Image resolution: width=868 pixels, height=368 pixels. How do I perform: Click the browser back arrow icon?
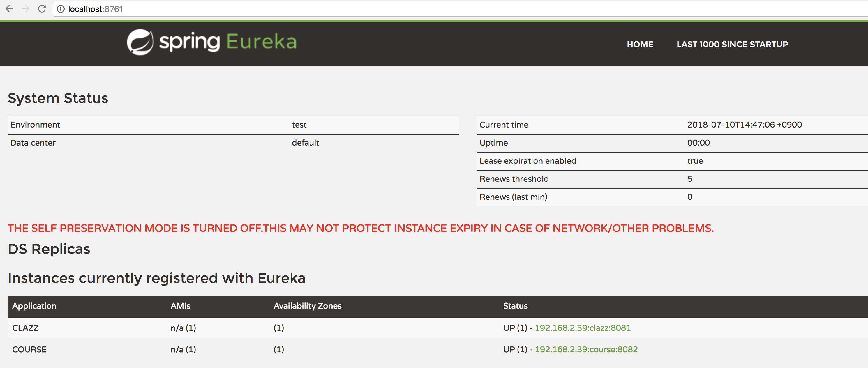pyautogui.click(x=9, y=9)
